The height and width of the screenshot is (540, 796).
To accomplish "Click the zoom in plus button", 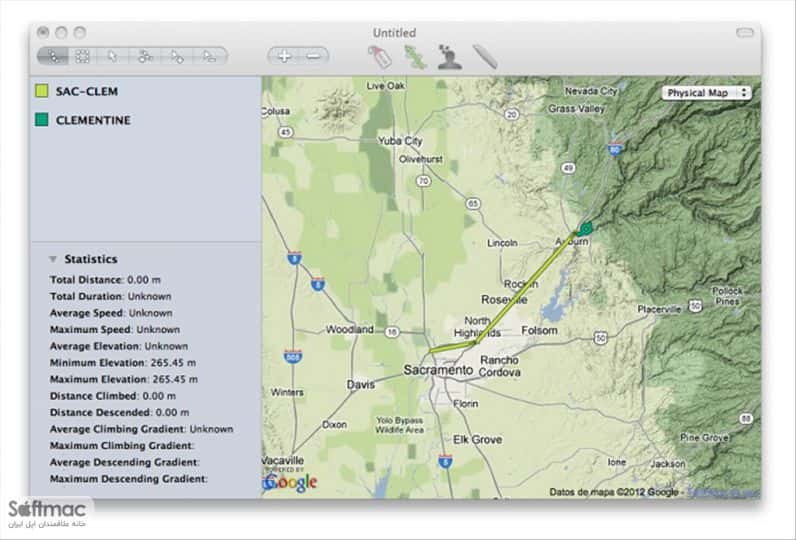I will pyautogui.click(x=284, y=56).
